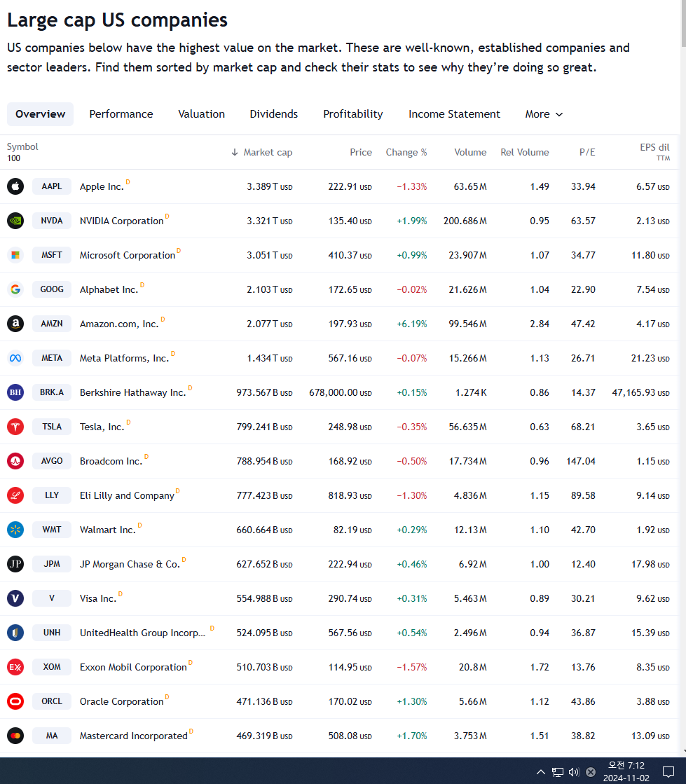This screenshot has height=784, width=686.
Task: Switch to the Valuation tab
Action: [202, 114]
